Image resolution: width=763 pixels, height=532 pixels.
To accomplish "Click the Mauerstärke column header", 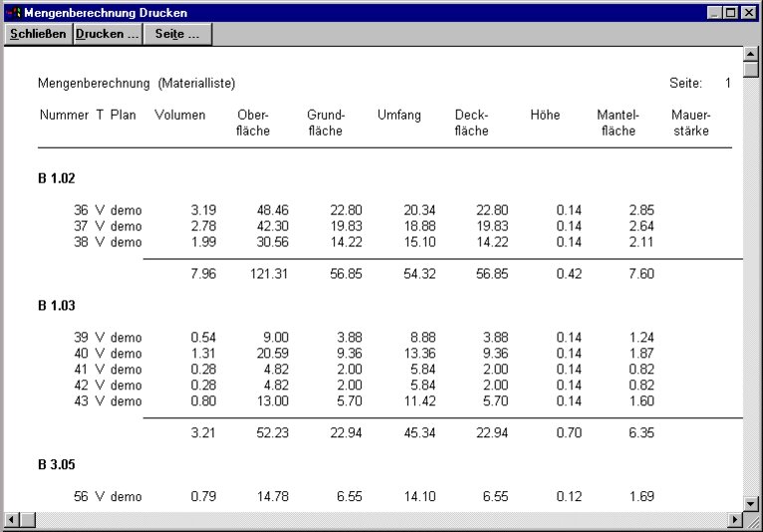I will [691, 123].
